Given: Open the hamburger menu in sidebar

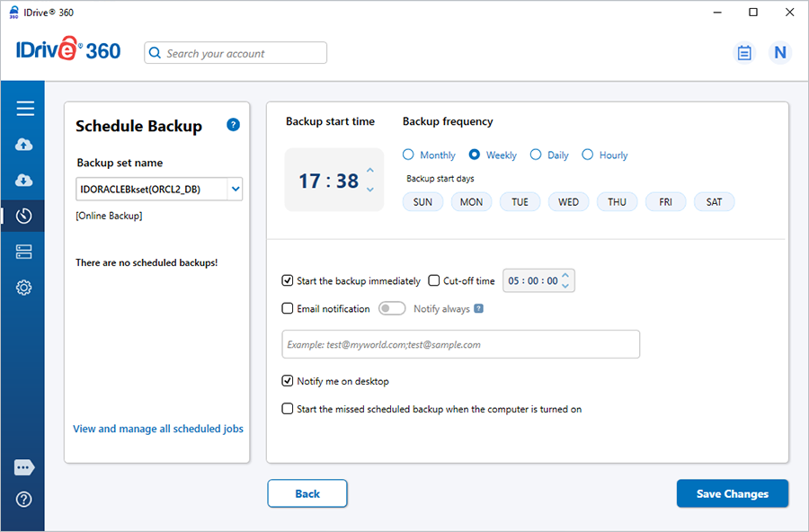Looking at the screenshot, I should (x=25, y=109).
